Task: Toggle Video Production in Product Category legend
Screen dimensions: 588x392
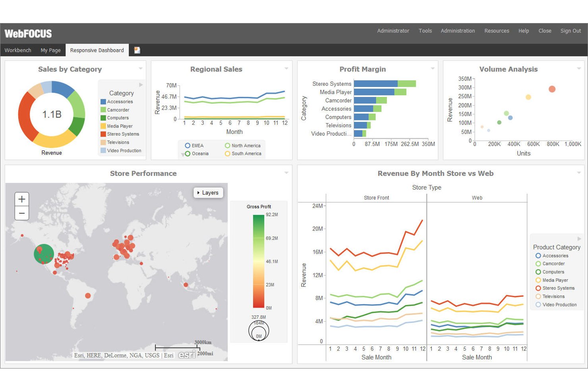Action: [x=556, y=305]
